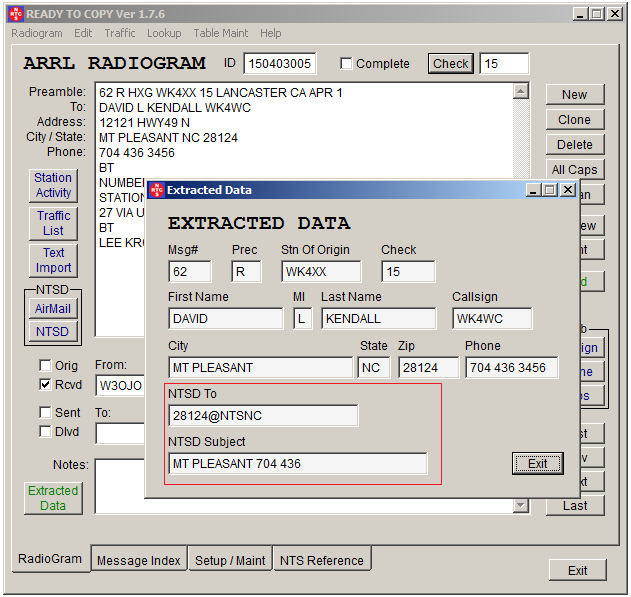
Task: Click the Last Name field
Action: (379, 319)
